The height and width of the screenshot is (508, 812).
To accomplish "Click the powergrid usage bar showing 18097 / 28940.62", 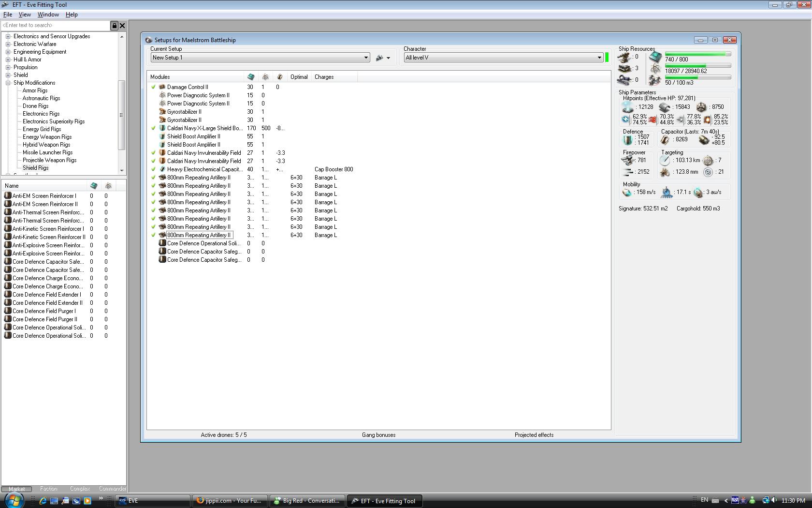I will coord(698,66).
